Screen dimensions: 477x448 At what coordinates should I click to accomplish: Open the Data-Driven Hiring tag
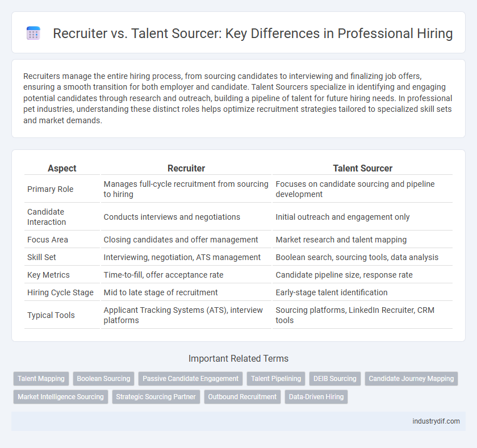pos(316,397)
